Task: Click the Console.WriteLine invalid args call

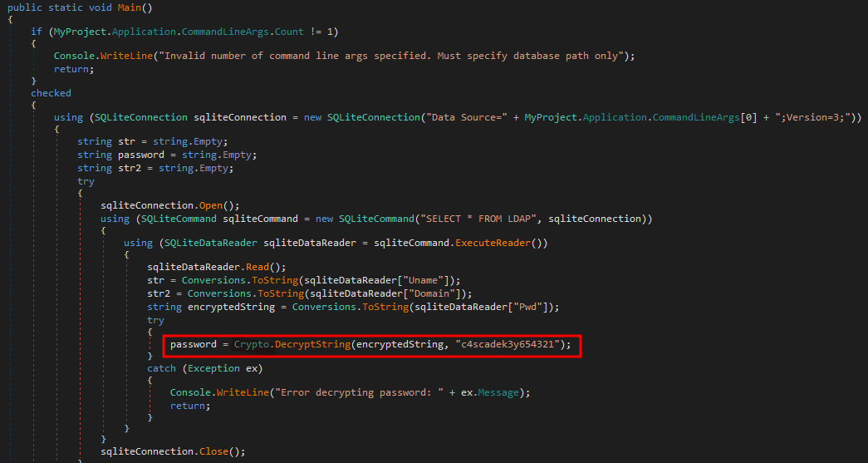Action: point(344,56)
